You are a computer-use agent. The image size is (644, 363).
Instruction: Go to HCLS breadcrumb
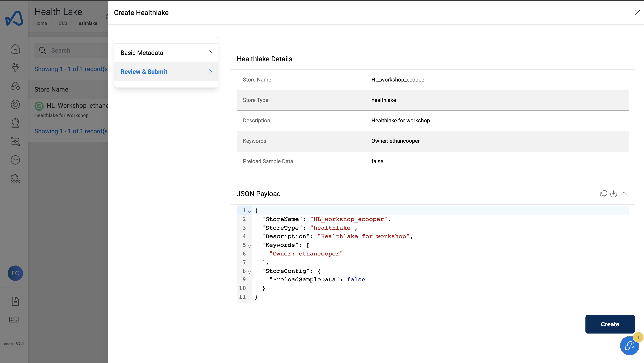pos(61,23)
